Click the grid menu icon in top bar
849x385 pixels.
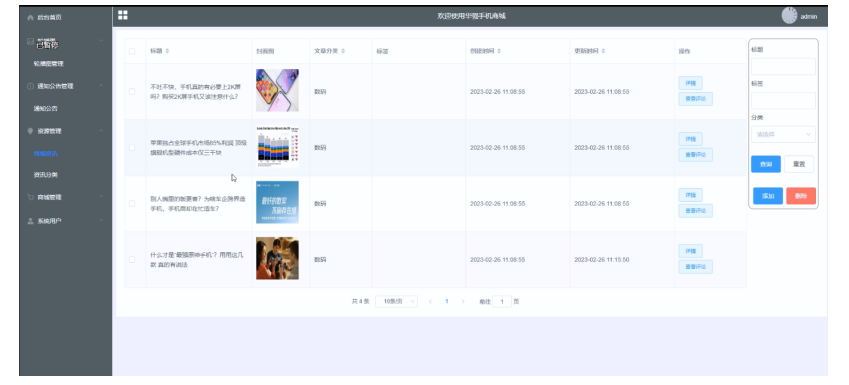[123, 15]
